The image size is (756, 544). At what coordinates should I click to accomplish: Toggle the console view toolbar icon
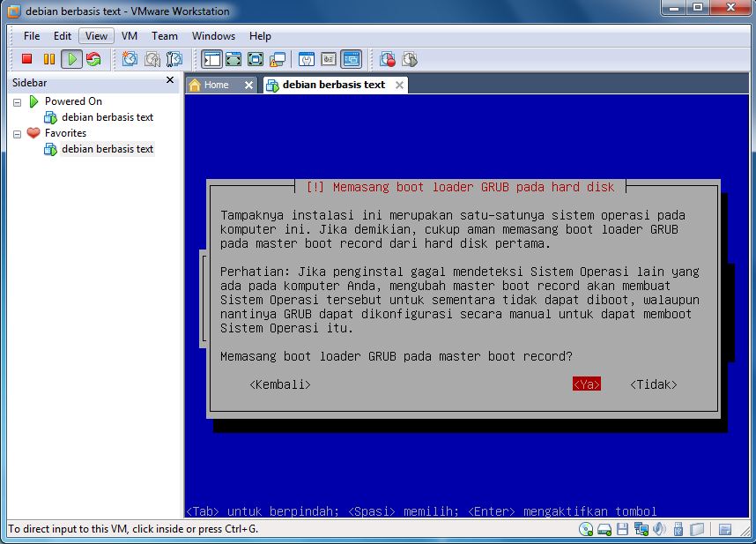click(x=351, y=59)
